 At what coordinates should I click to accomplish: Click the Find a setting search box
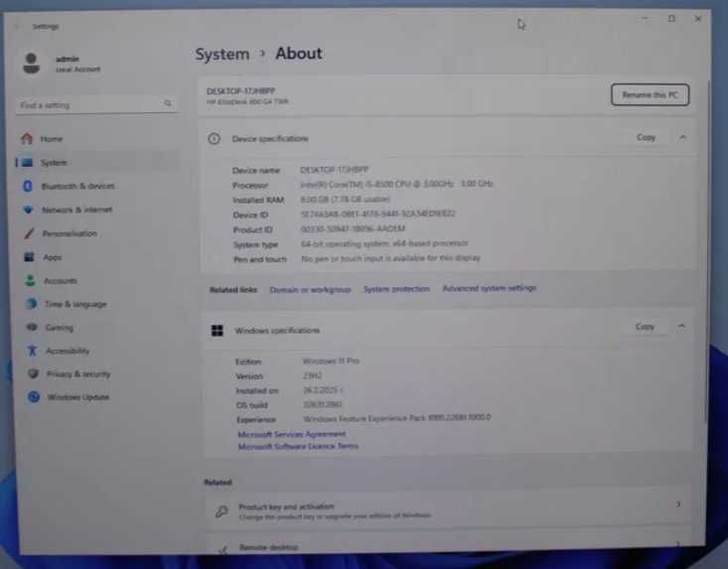point(96,104)
